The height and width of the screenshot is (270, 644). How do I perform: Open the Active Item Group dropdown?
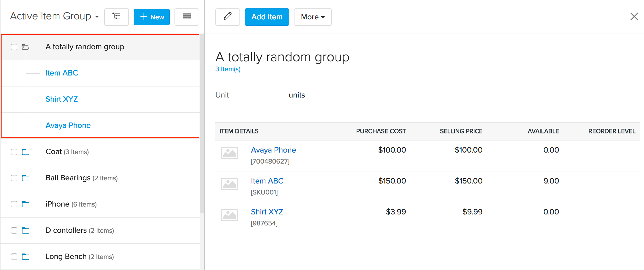[x=54, y=16]
